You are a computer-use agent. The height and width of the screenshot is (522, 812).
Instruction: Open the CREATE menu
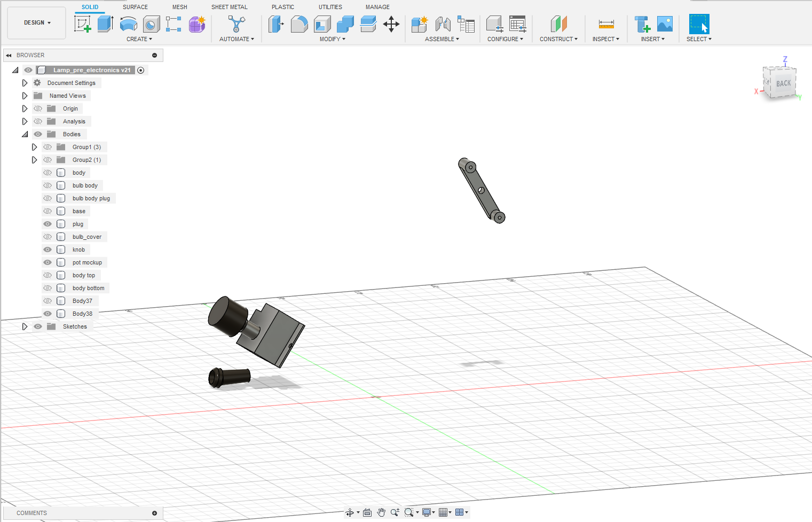click(139, 39)
